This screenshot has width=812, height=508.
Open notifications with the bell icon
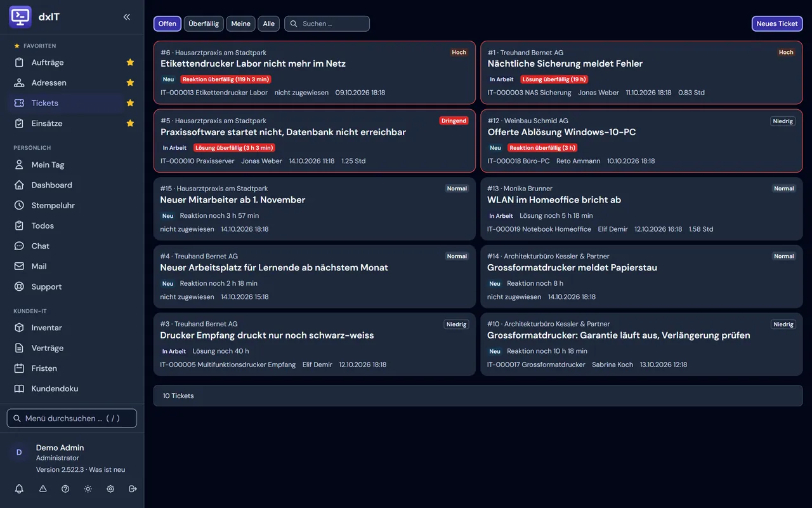pyautogui.click(x=19, y=489)
